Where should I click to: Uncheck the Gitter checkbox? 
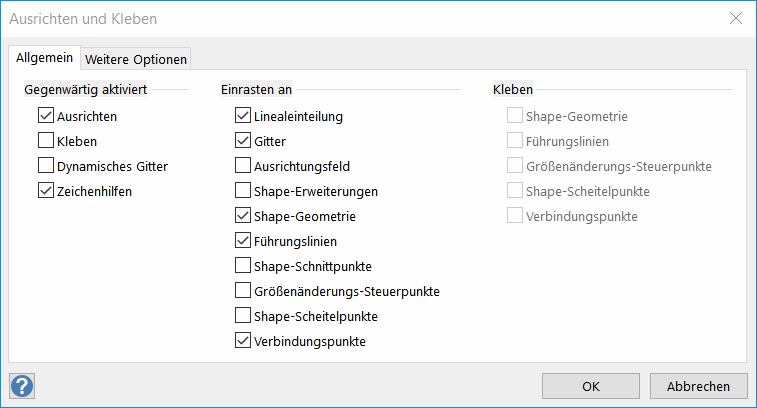[x=243, y=141]
